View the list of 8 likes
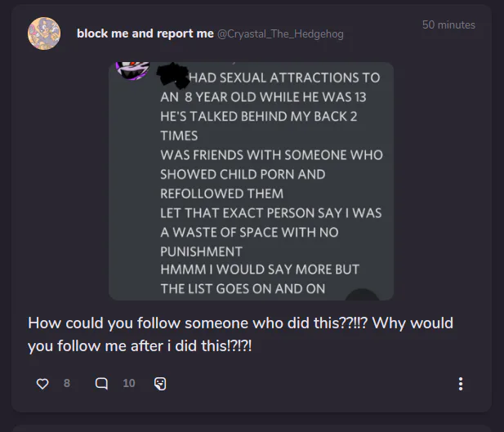 67,383
